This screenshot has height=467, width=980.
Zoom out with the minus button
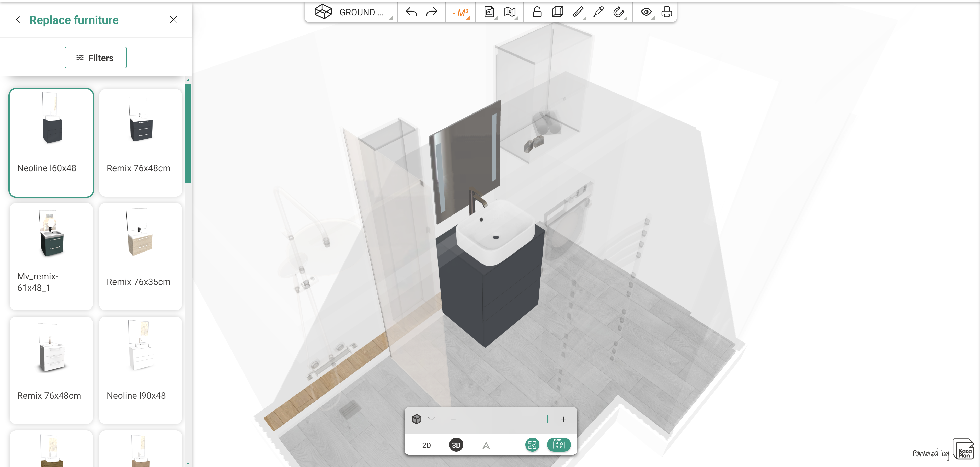pyautogui.click(x=453, y=419)
